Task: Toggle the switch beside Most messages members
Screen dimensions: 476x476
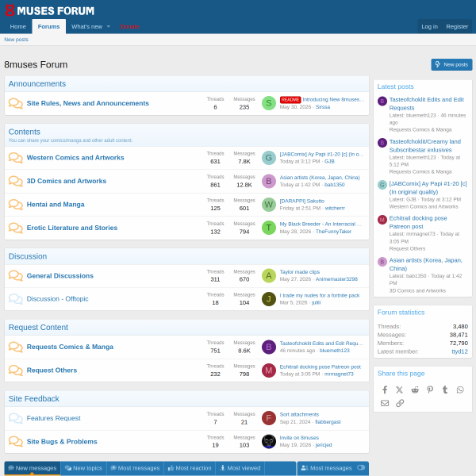Action: [361, 467]
